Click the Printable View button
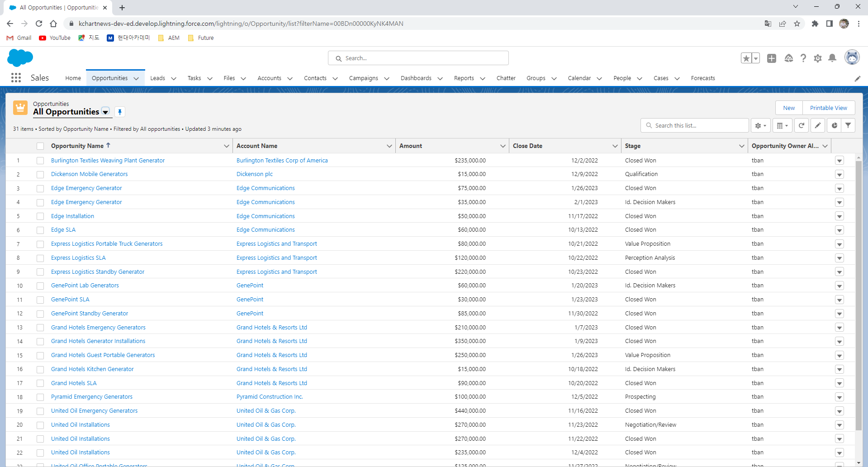 coord(828,108)
